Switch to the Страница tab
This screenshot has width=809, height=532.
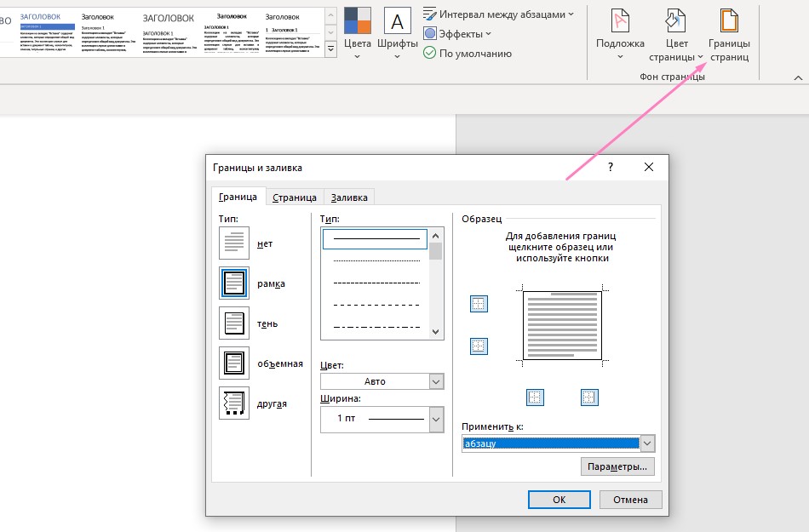[295, 197]
